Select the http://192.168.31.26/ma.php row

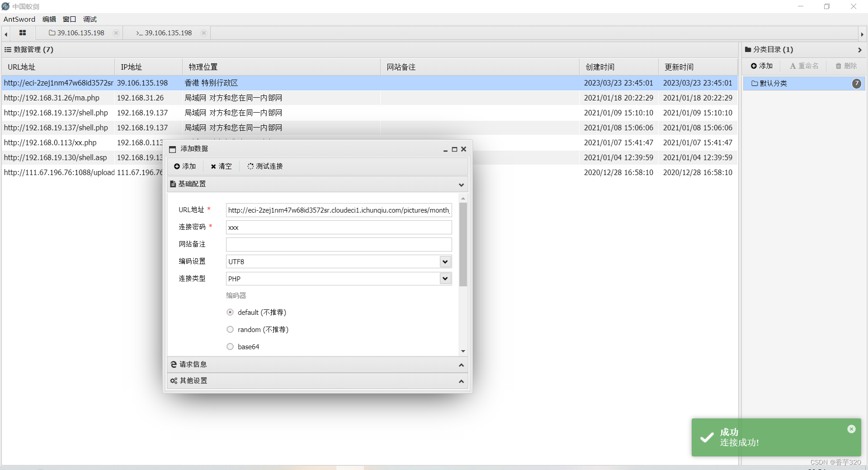[x=369, y=98]
